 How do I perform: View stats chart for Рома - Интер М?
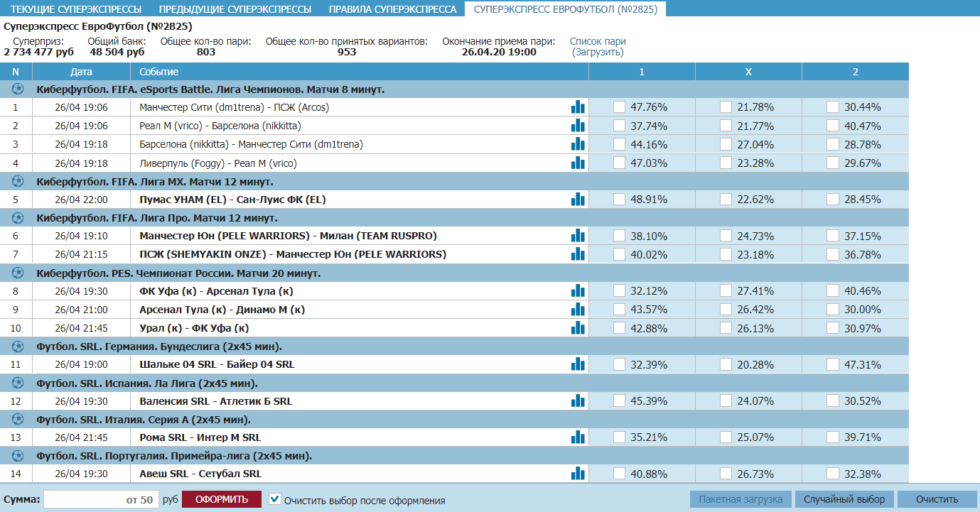tap(578, 437)
